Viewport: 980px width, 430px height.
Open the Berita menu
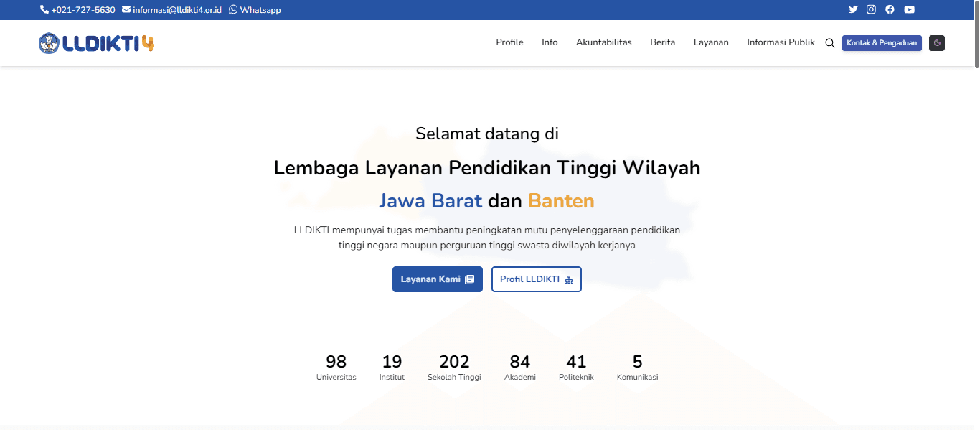tap(663, 42)
